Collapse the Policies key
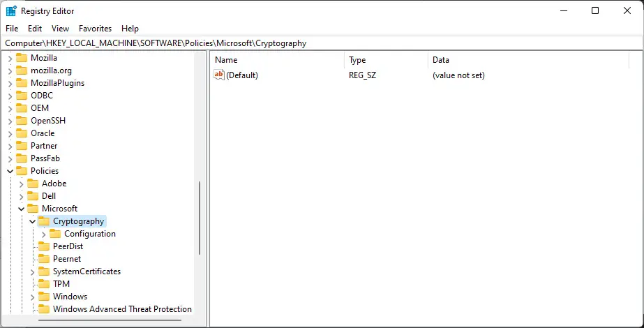This screenshot has height=328, width=644. (x=10, y=171)
